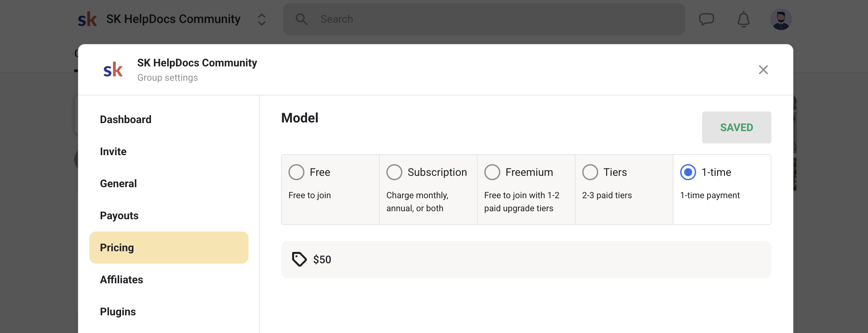Pick the Tiers pricing model
This screenshot has height=333, width=868.
(x=590, y=172)
